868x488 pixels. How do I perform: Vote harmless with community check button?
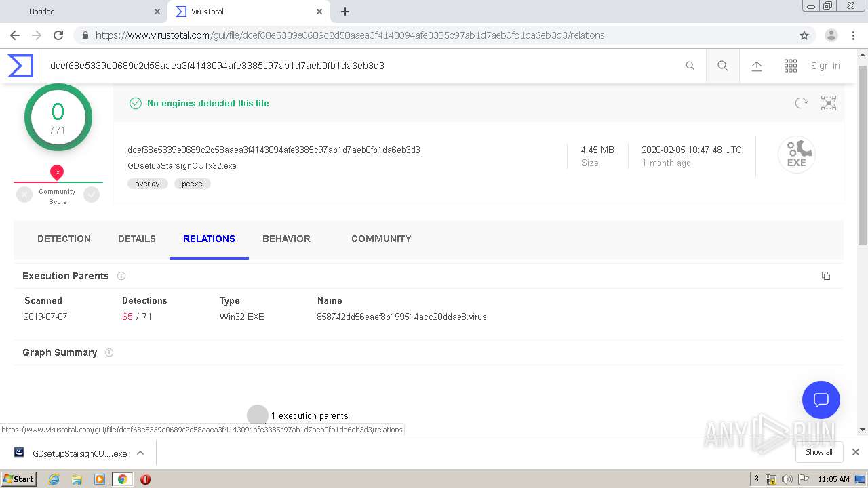pos(92,195)
